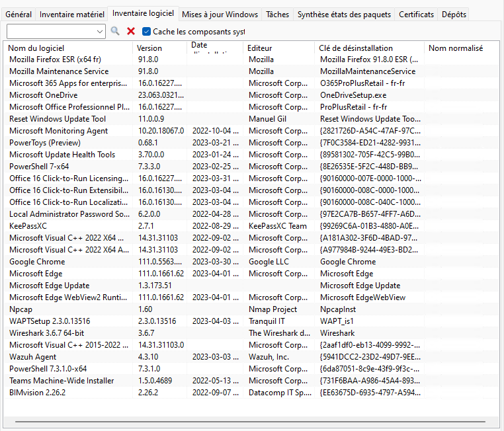Image resolution: width=504 pixels, height=431 pixels.
Task: Switch to the Certificats tab
Action: click(416, 15)
